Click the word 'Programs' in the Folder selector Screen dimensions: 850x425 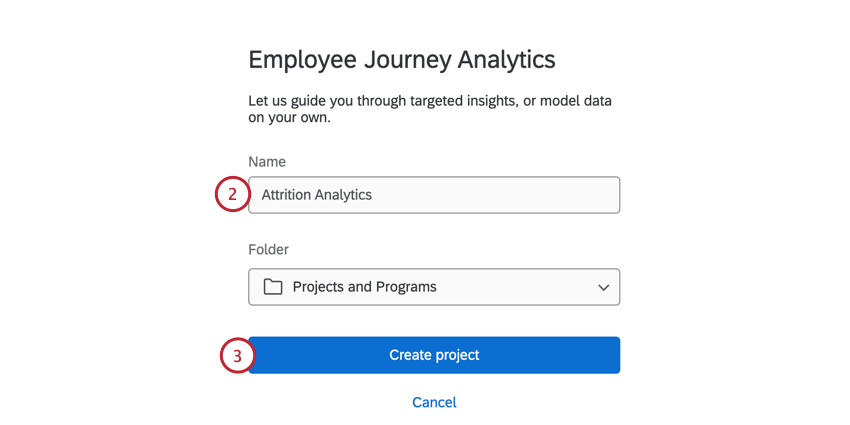(x=406, y=287)
